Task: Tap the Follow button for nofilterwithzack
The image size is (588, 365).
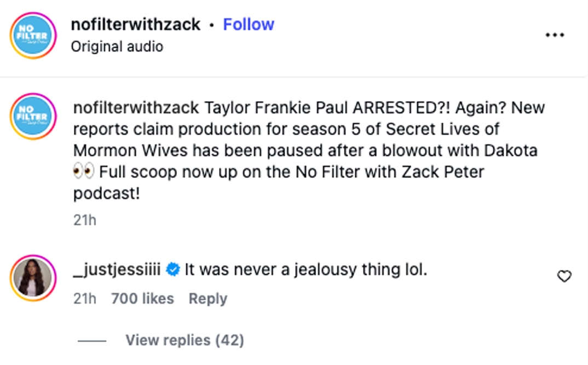Action: coord(249,24)
